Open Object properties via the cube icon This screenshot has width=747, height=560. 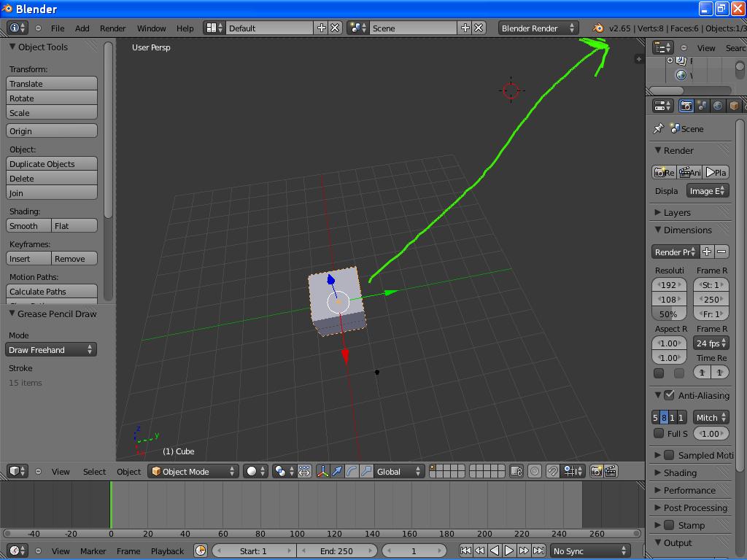tap(734, 106)
